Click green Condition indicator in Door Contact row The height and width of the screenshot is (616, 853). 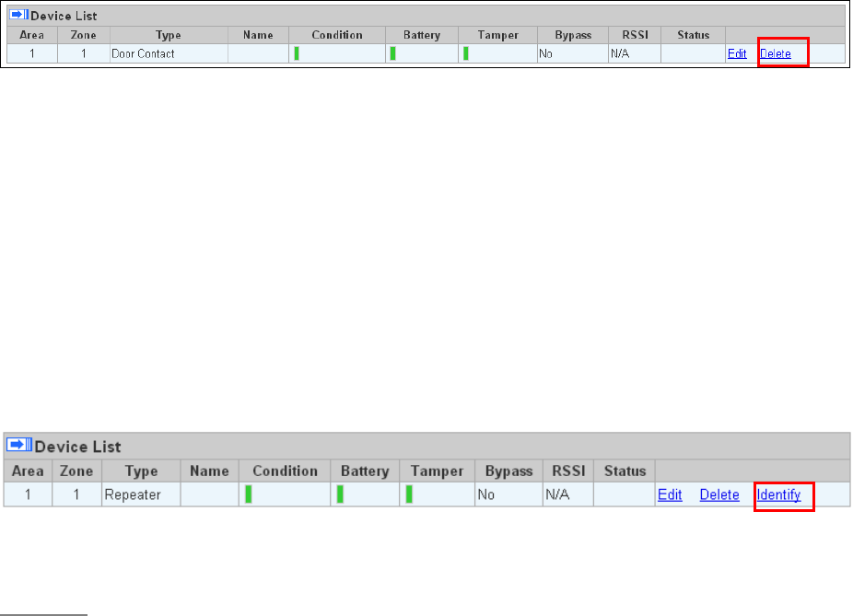pyautogui.click(x=297, y=53)
